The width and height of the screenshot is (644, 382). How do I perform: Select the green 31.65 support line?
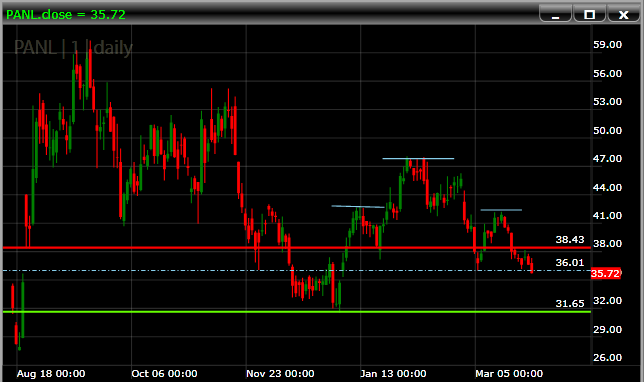[297, 312]
